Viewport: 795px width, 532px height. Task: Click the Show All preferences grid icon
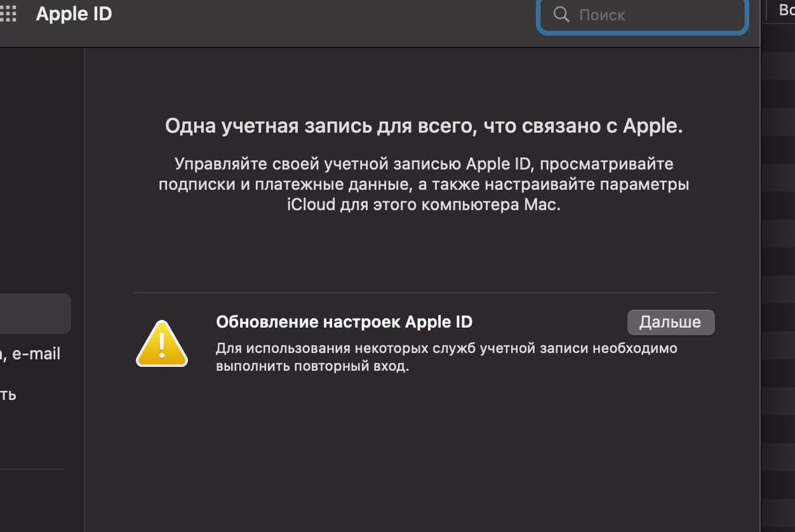click(x=8, y=14)
